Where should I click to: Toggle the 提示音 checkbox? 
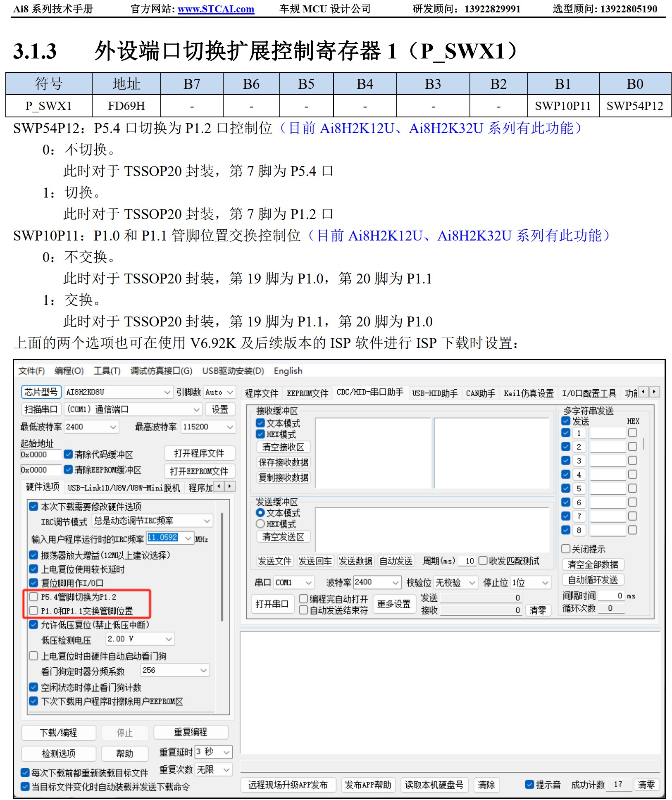click(x=529, y=784)
